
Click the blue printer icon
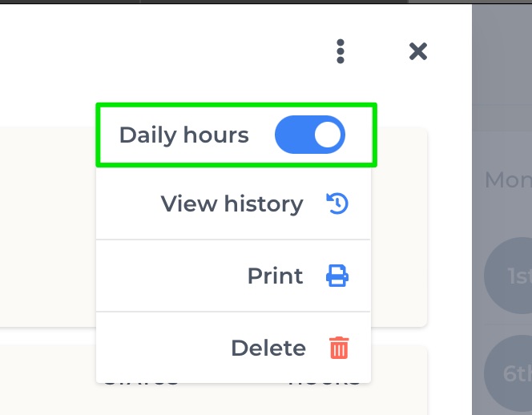[x=337, y=276]
